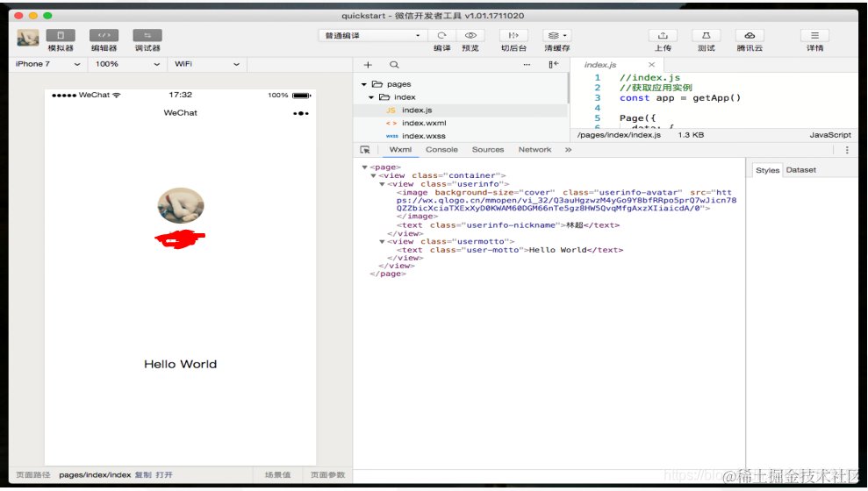Click the 预览 preview eye icon

(x=470, y=35)
